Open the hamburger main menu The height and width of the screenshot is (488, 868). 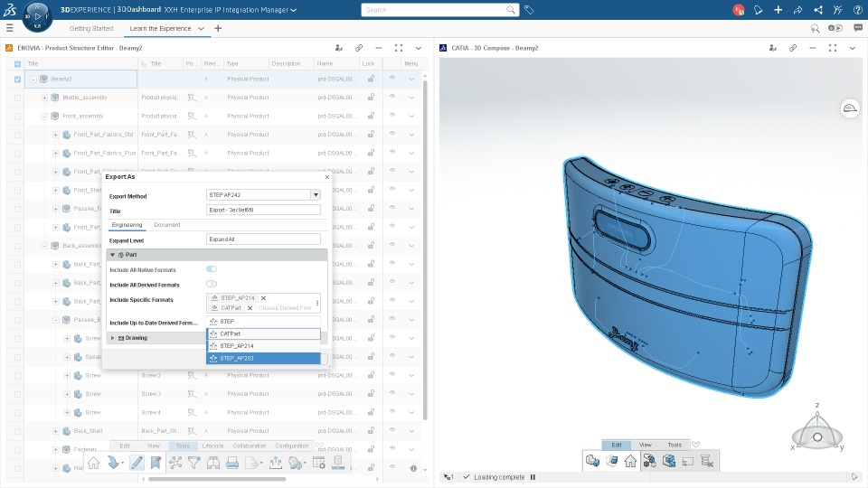pyautogui.click(x=9, y=28)
